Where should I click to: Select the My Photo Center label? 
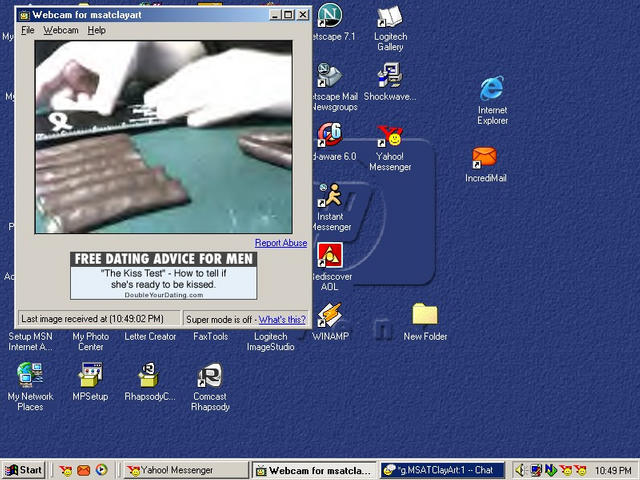click(x=91, y=342)
